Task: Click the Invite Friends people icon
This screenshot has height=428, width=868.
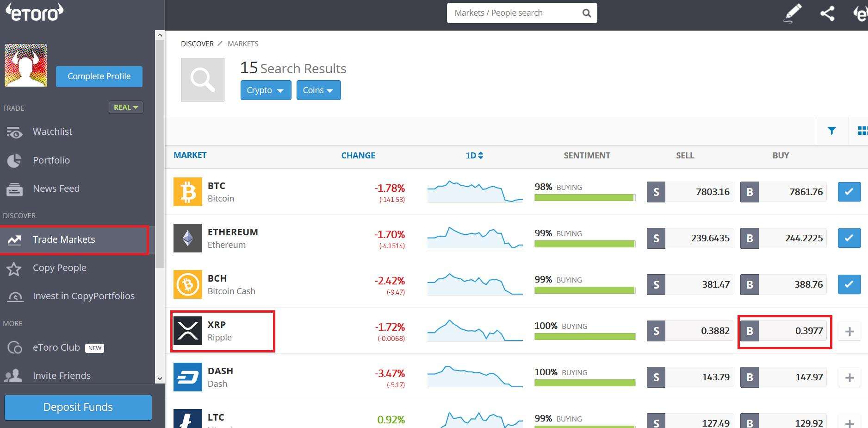Action: tap(13, 376)
